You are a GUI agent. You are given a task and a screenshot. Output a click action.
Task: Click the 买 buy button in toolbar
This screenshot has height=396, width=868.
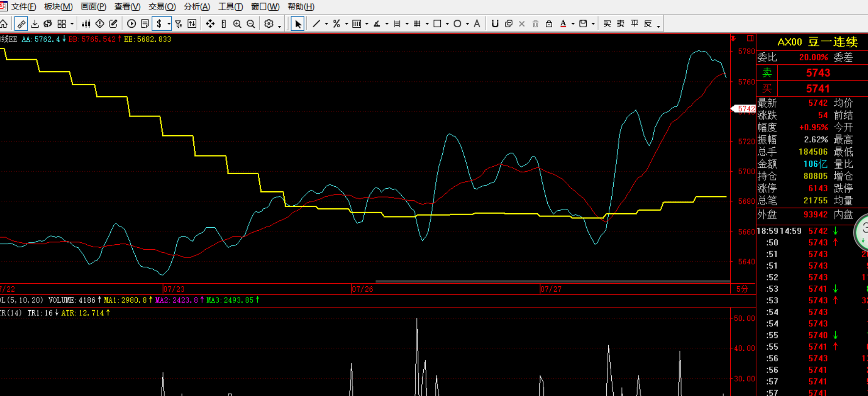coord(607,24)
